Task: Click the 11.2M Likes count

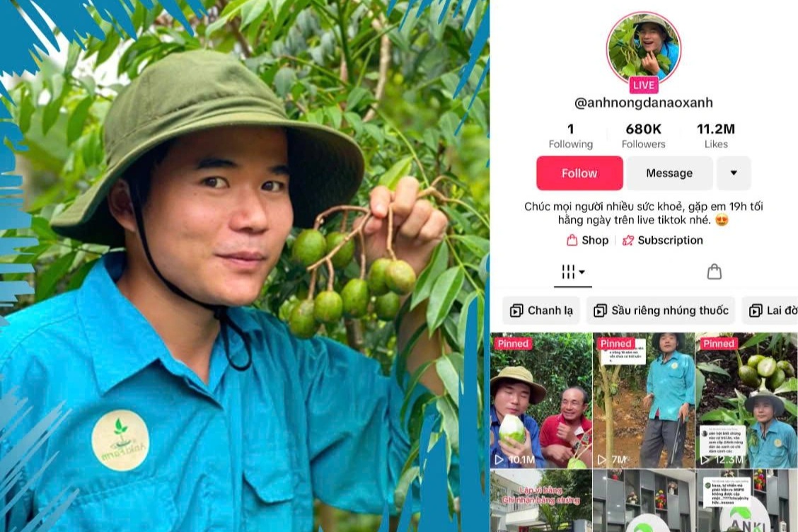Action: (x=715, y=135)
